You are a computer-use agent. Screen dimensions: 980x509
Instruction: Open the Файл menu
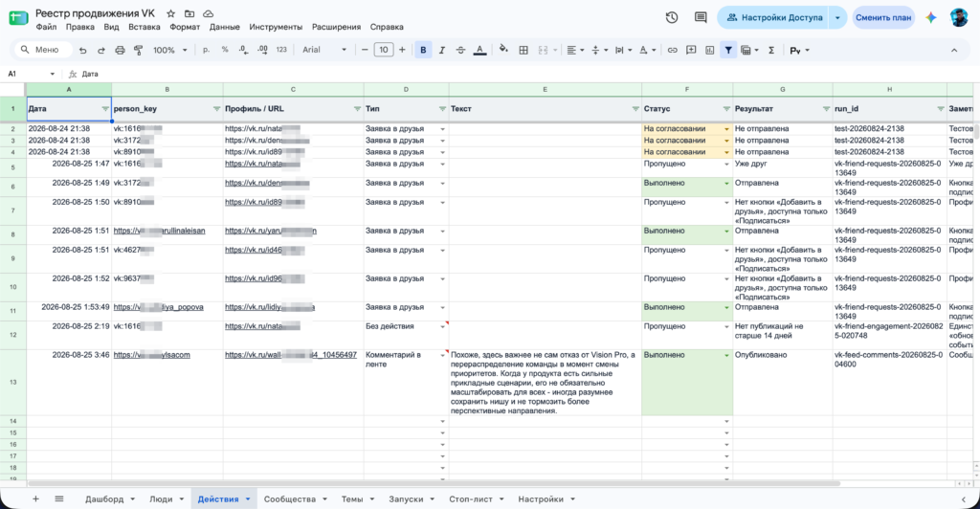click(46, 27)
